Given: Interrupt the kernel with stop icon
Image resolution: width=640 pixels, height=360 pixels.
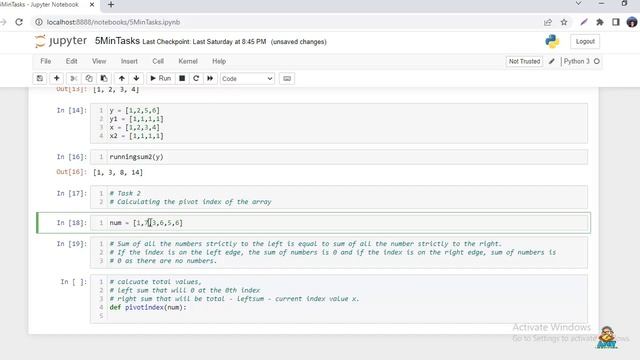Looking at the screenshot, I should (x=182, y=78).
